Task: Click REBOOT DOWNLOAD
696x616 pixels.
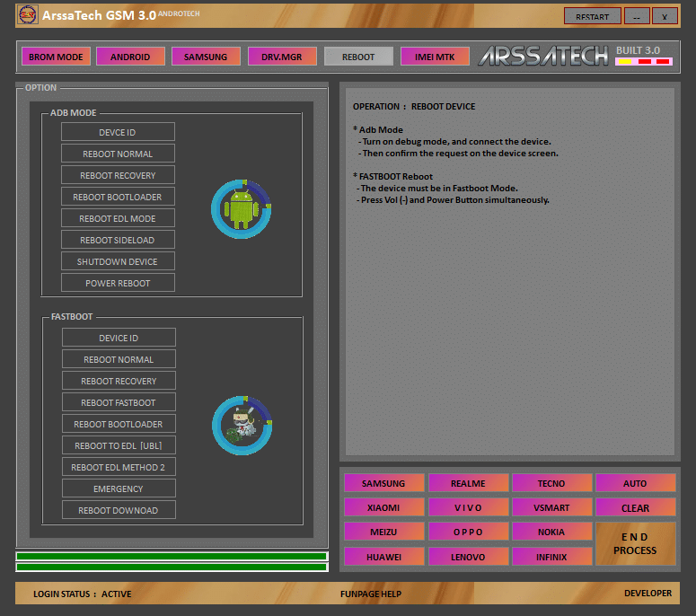Action: point(119,510)
